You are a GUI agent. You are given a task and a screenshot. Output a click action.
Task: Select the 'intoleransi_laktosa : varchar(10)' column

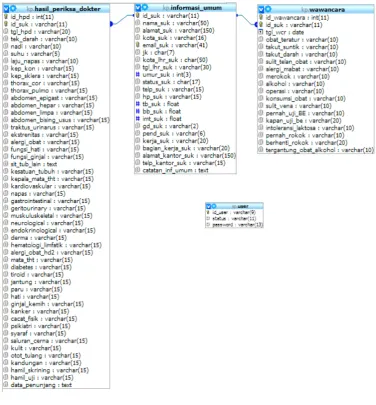coord(310,128)
